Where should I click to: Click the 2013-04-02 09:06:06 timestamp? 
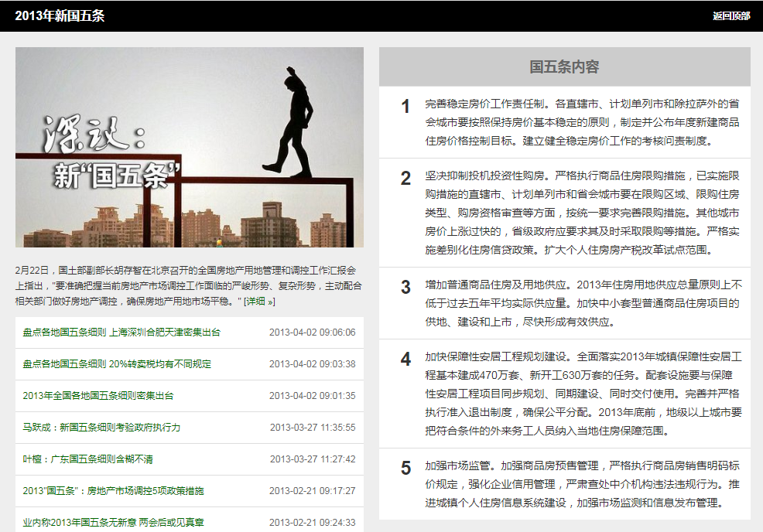[x=312, y=332]
